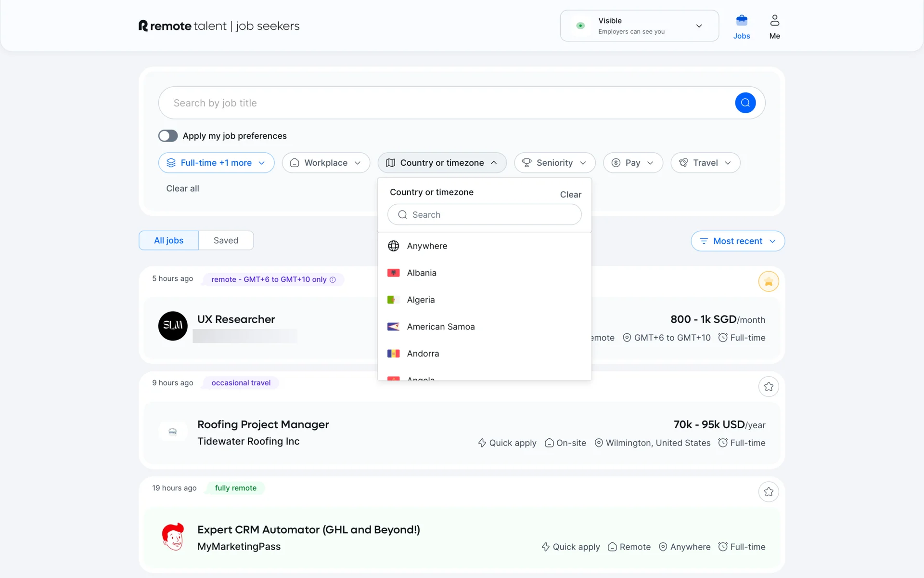Click Clear in country timezone panel

tap(570, 195)
